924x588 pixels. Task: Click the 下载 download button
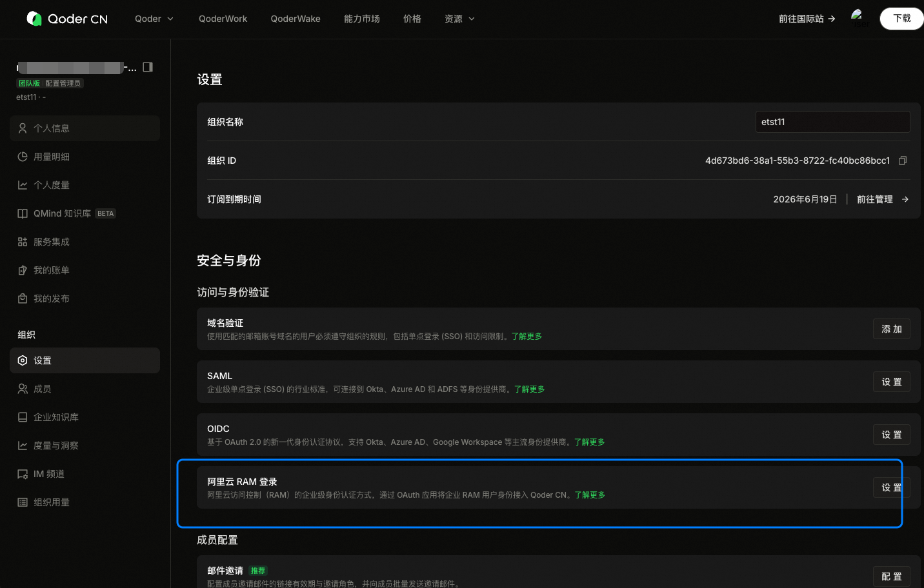click(x=901, y=19)
